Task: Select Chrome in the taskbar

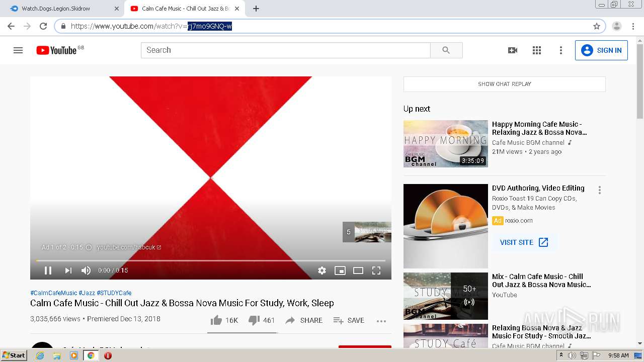Action: click(x=91, y=355)
